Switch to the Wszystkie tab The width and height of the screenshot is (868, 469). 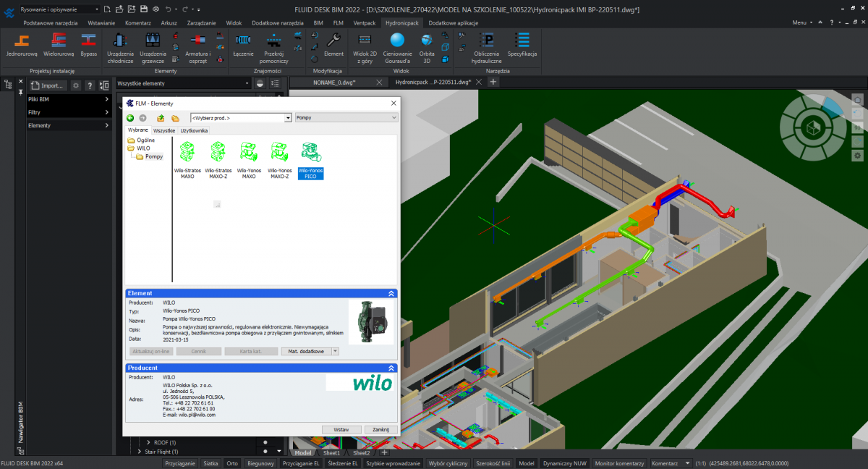click(x=164, y=130)
